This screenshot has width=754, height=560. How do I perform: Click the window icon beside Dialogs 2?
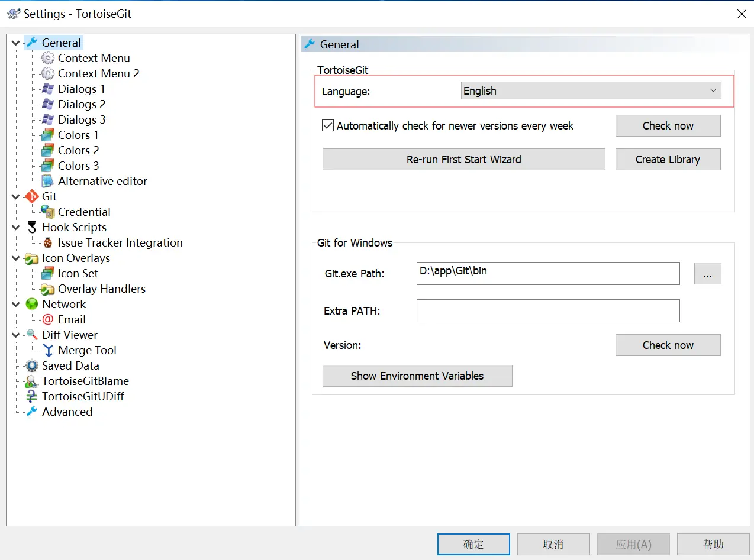pyautogui.click(x=47, y=104)
